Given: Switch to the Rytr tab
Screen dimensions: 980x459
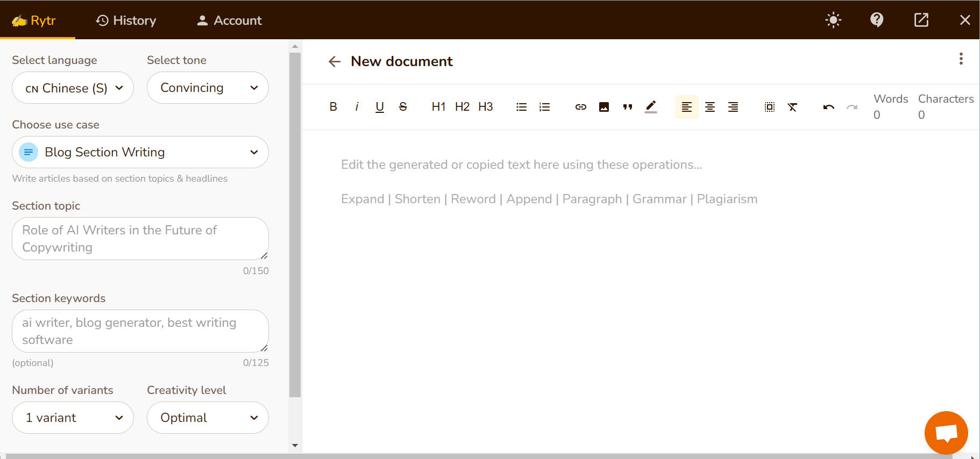Looking at the screenshot, I should [x=34, y=20].
